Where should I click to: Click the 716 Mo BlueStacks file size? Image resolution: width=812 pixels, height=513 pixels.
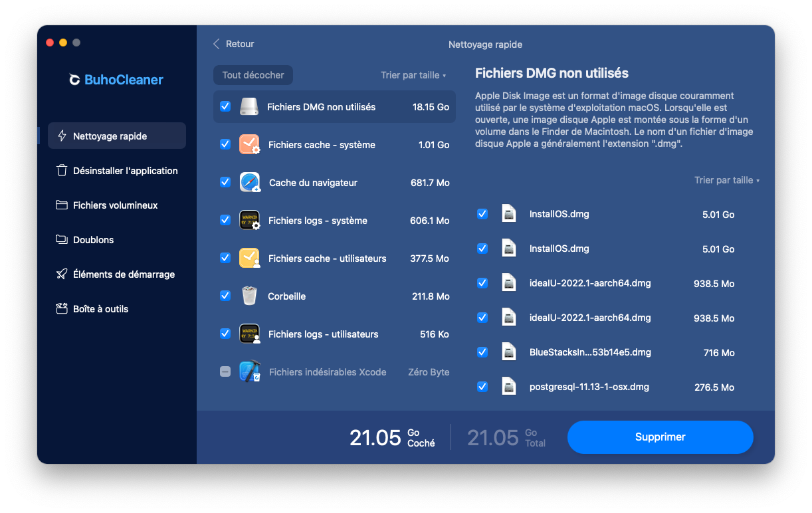pos(719,353)
